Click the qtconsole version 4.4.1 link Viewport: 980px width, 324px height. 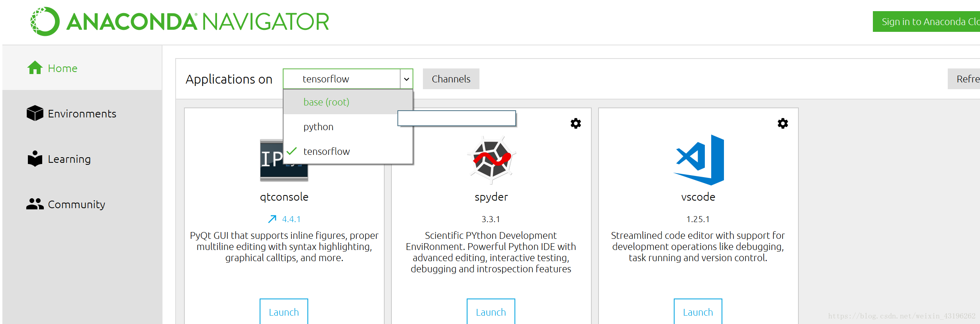[x=291, y=219]
